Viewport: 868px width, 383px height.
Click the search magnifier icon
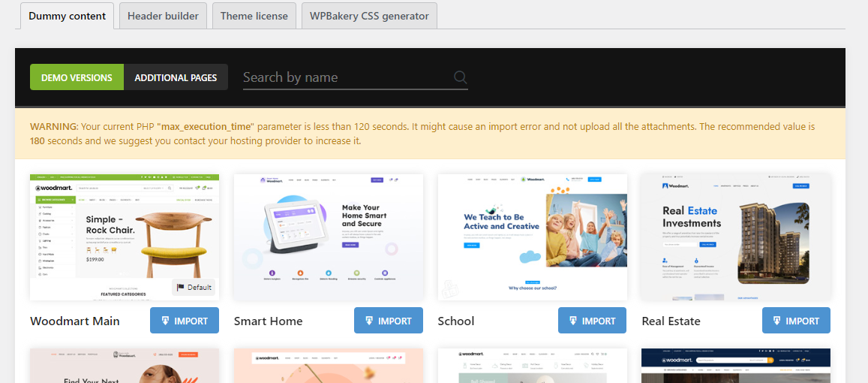click(x=460, y=77)
